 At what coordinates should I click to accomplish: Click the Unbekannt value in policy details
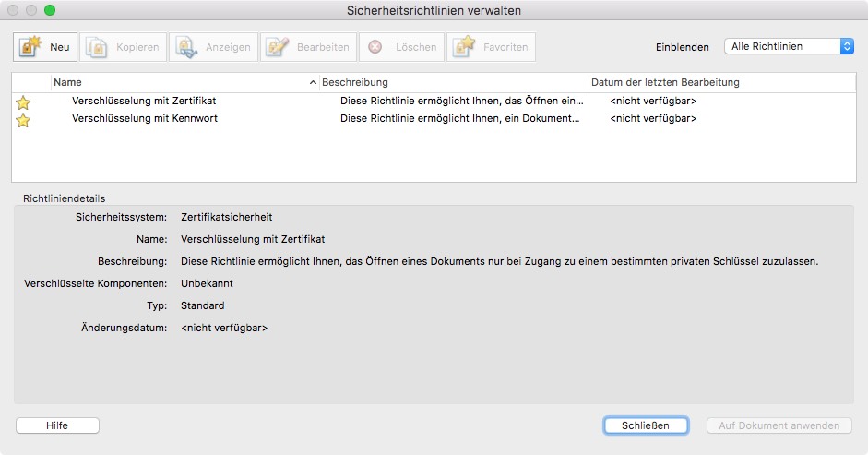pos(207,283)
